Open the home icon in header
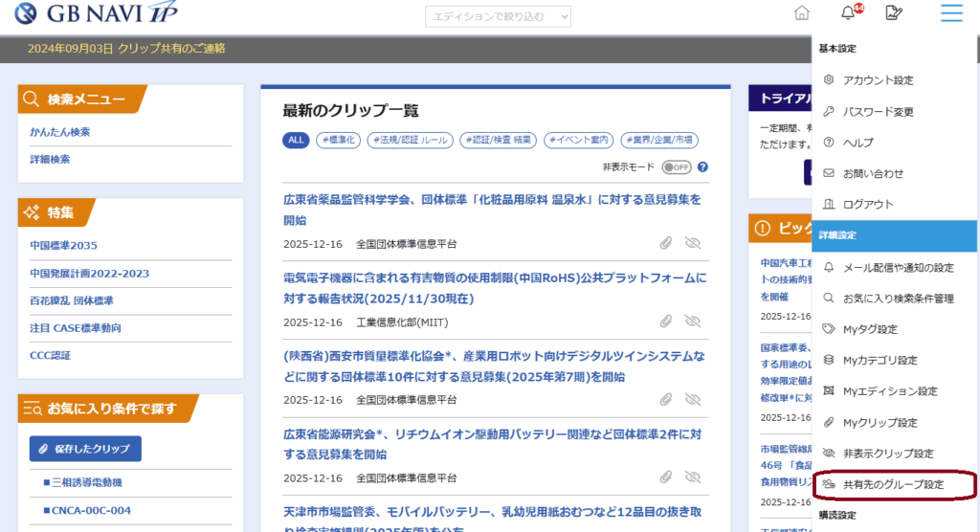 point(801,13)
